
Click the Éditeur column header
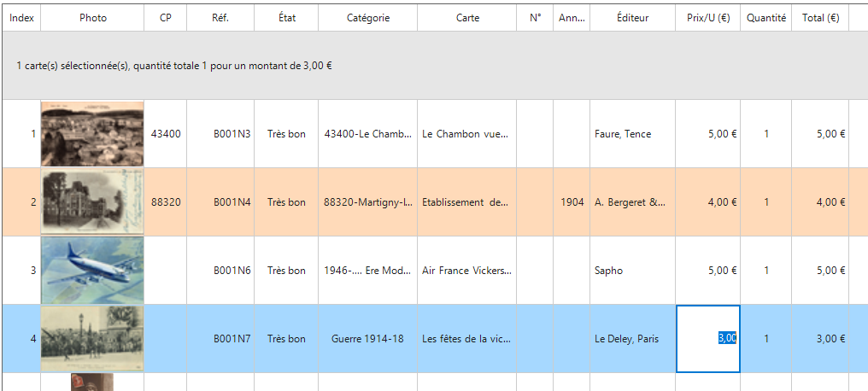coord(632,18)
